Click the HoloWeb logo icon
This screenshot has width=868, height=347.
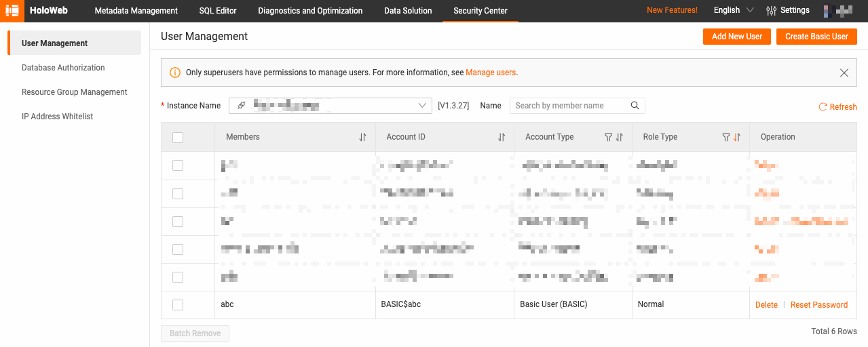(12, 11)
